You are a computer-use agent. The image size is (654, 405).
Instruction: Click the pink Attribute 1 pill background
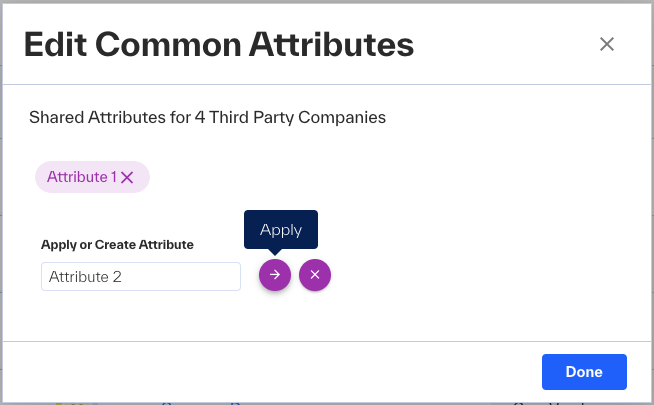[92, 177]
